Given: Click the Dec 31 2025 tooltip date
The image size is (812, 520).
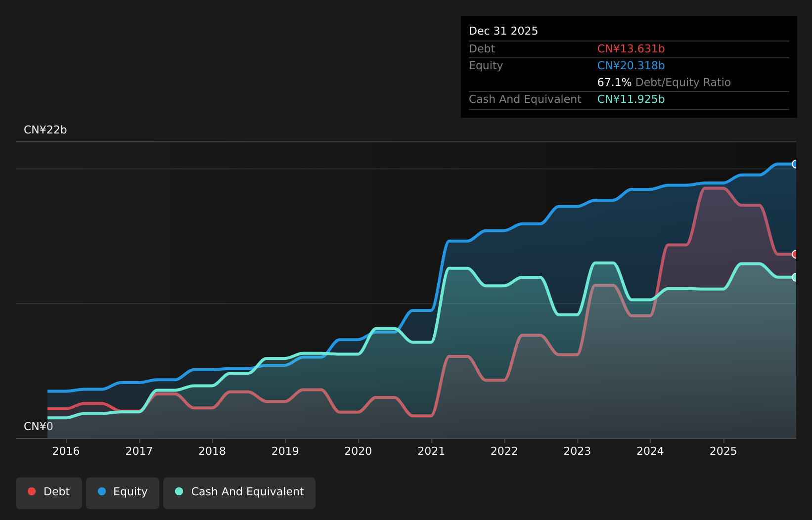Looking at the screenshot, I should (503, 31).
